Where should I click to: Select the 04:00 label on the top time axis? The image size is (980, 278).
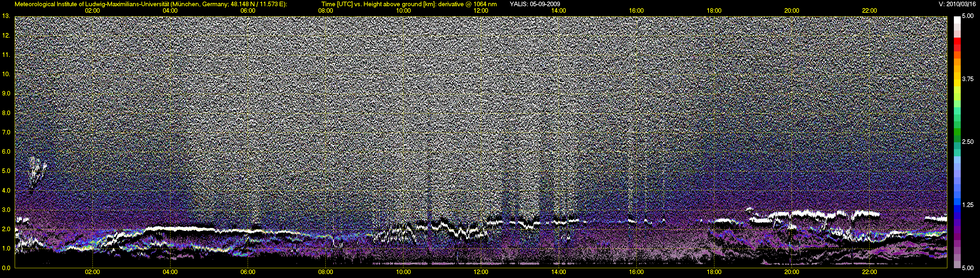pyautogui.click(x=170, y=11)
